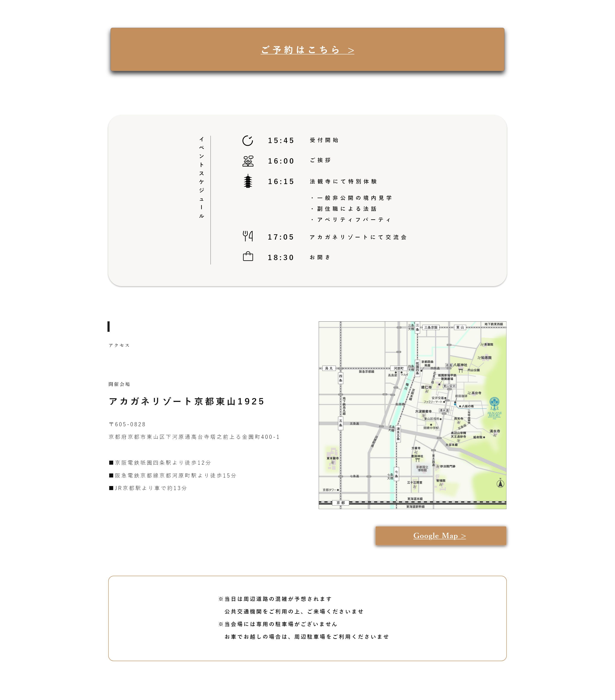This screenshot has width=615, height=700.
Task: Select the postal code 〒605-0828
Action: point(127,424)
